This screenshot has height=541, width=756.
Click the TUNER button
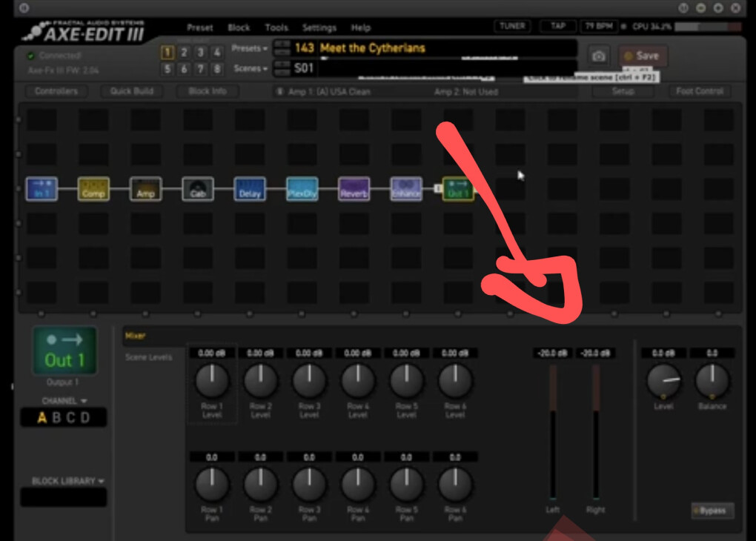coord(512,26)
